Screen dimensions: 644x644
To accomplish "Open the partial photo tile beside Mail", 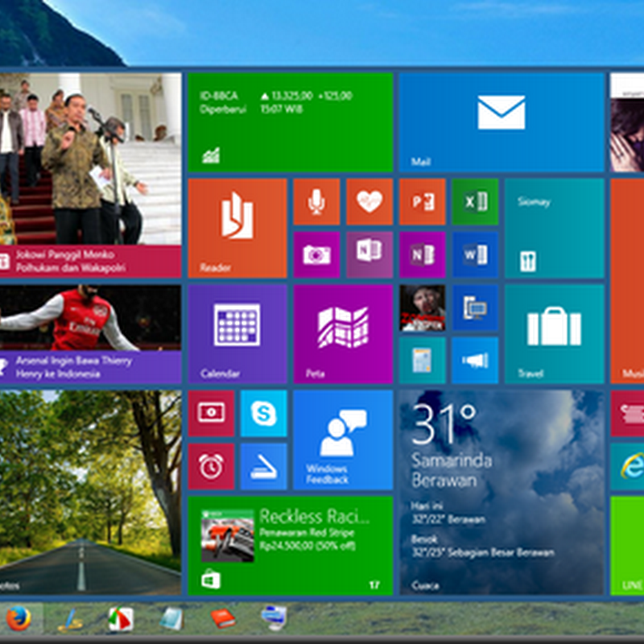I will click(627, 122).
